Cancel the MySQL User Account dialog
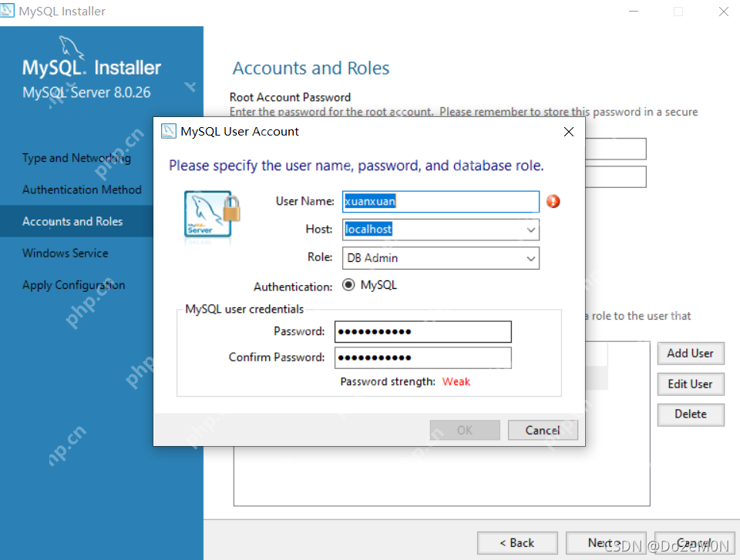Screen dimensions: 740x560 coord(543,430)
